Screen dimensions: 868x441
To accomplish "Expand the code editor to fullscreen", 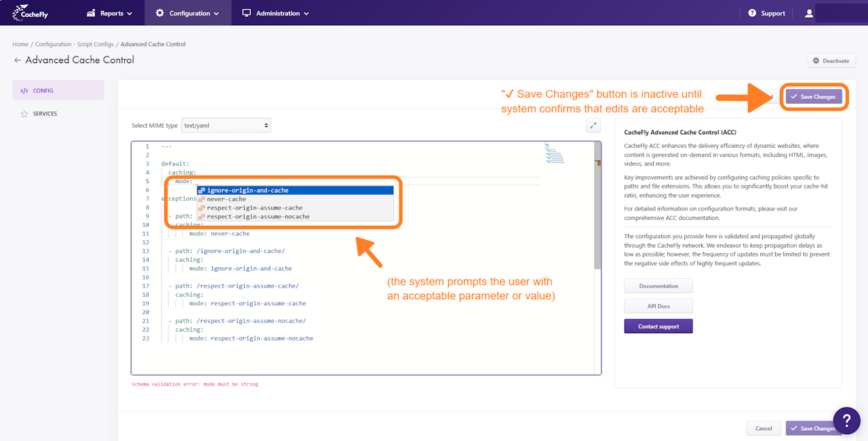I will (x=593, y=125).
